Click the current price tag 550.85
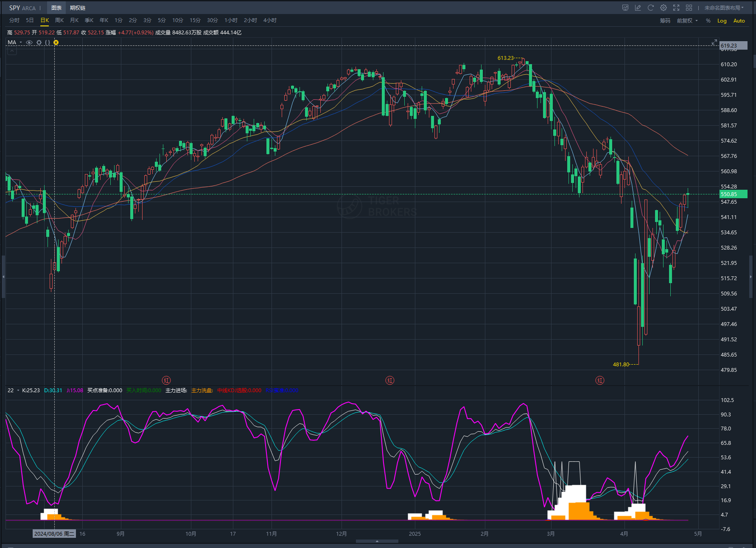756x548 pixels. pos(734,194)
